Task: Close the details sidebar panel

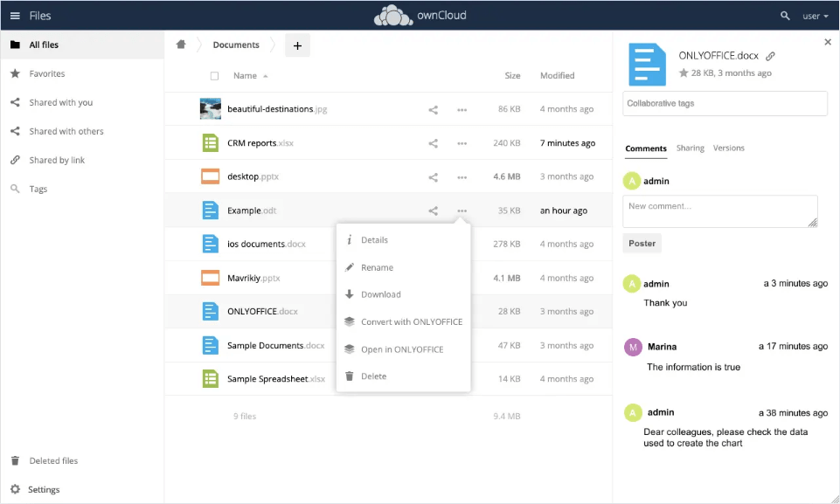Action: tap(827, 42)
